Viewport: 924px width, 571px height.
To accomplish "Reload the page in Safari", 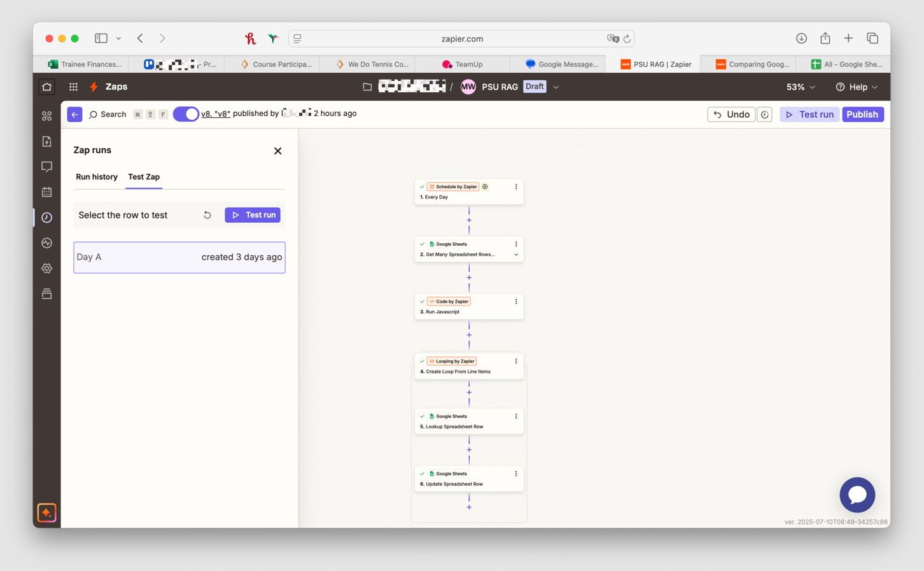I will tap(627, 39).
